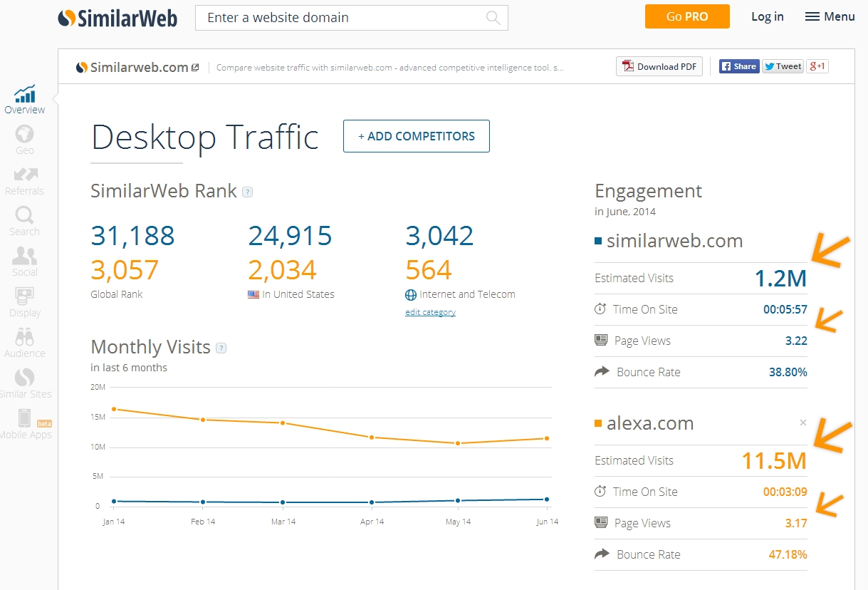The height and width of the screenshot is (590, 868).
Task: Click the Google +1 button
Action: (817, 66)
